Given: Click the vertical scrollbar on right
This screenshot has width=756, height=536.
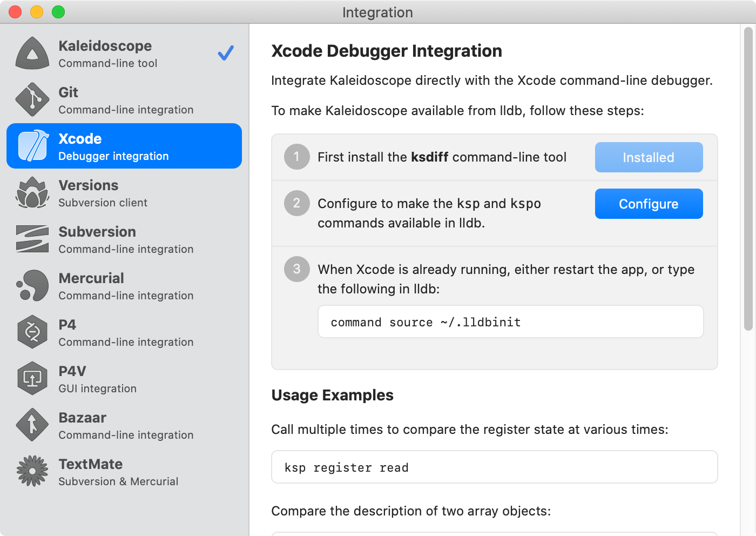Looking at the screenshot, I should pos(748,178).
